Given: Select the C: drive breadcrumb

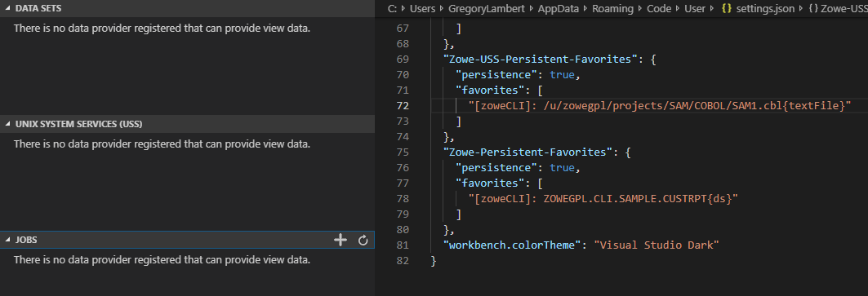Looking at the screenshot, I should [393, 8].
